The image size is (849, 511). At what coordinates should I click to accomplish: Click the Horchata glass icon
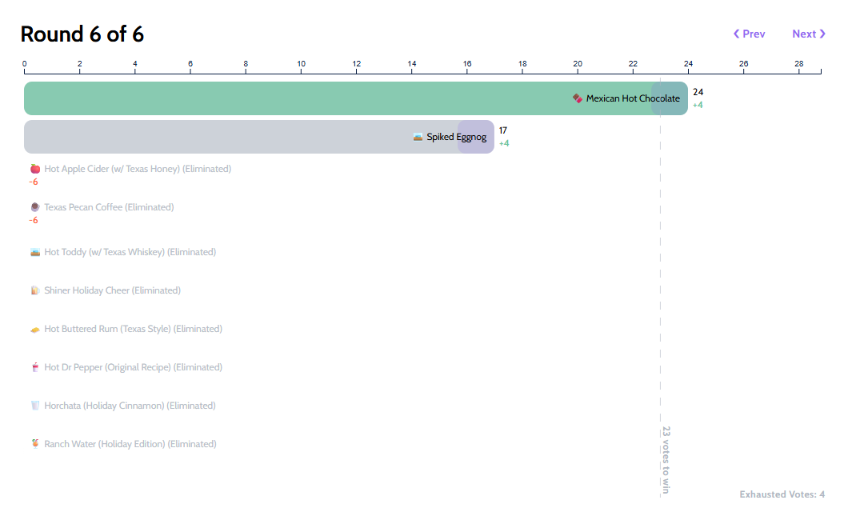35,406
